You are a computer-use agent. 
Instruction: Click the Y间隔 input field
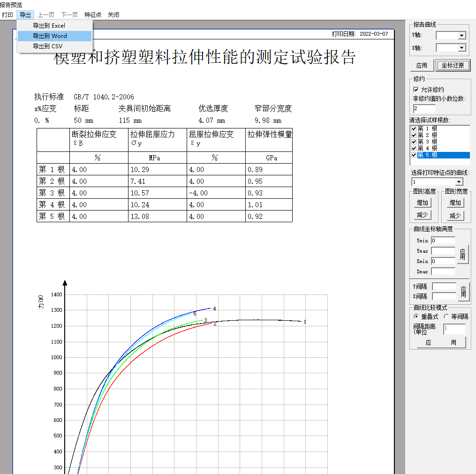[444, 286]
